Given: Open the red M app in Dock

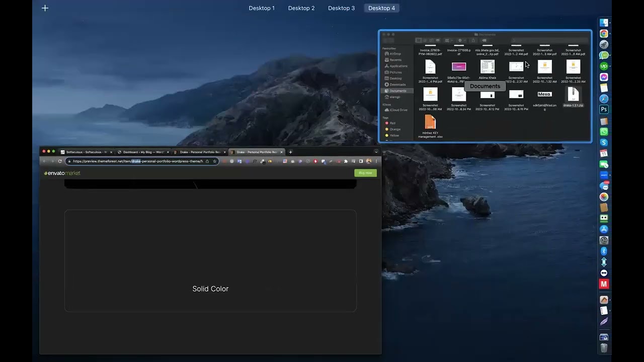Looking at the screenshot, I should tap(604, 284).
